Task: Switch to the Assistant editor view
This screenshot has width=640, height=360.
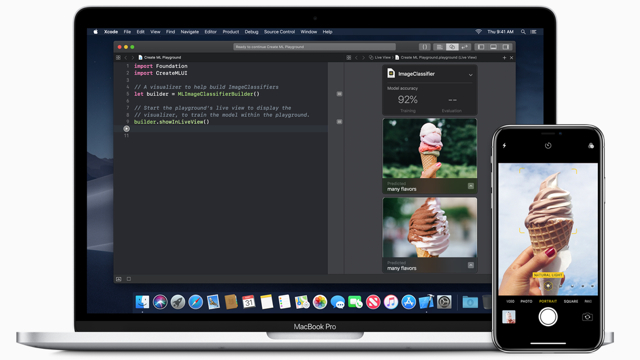Action: [x=452, y=47]
